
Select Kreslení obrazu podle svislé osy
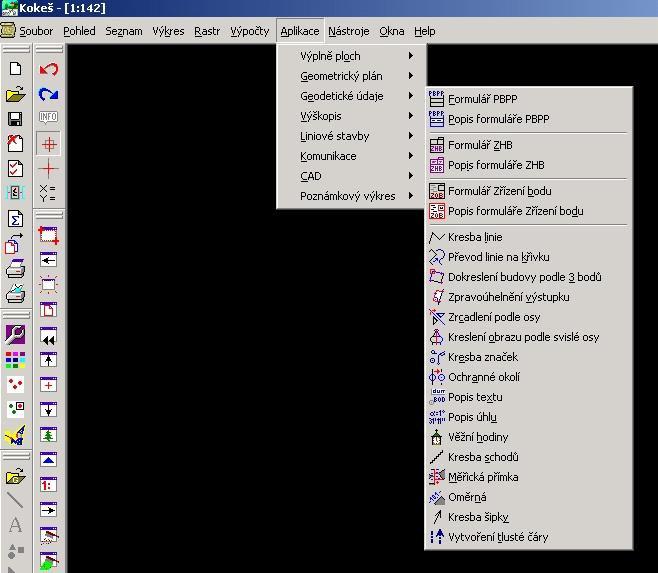tap(528, 337)
